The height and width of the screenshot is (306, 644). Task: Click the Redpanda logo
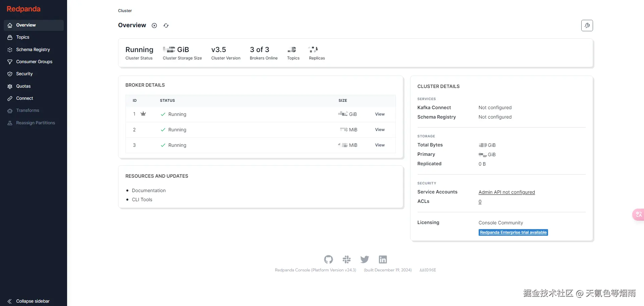tap(23, 9)
